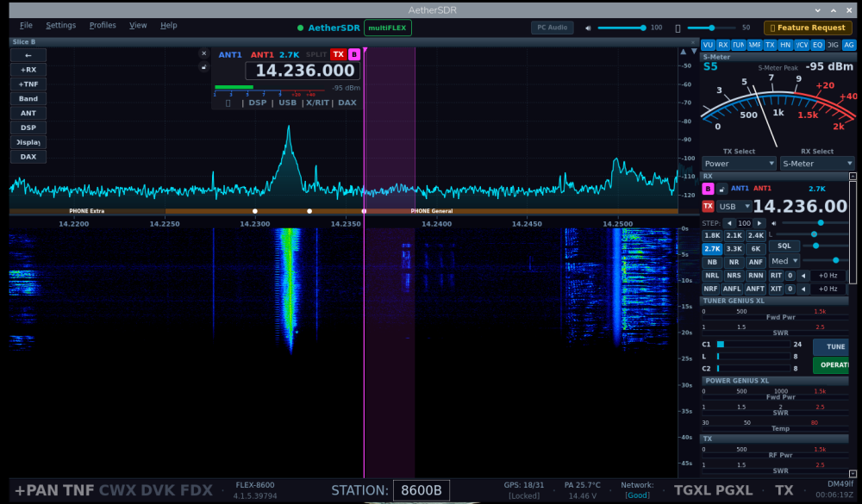
Task: Click the pink B slice badge in RX panel
Action: coord(708,189)
